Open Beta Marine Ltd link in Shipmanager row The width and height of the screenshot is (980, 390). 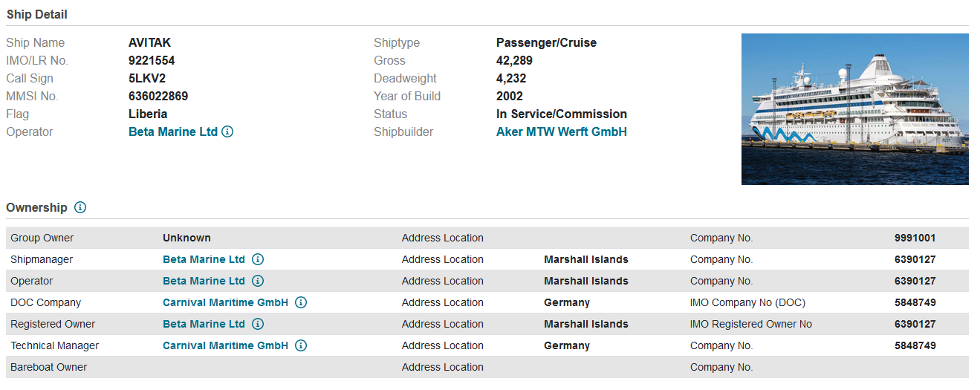[204, 259]
